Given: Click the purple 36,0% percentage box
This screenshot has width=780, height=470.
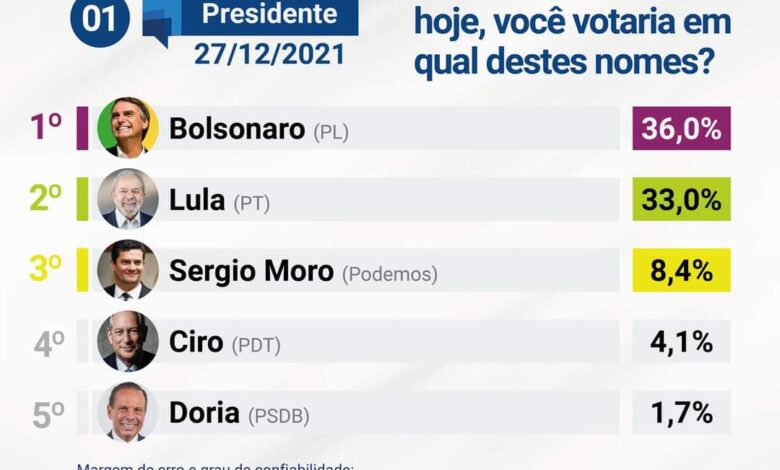Looking at the screenshot, I should [682, 128].
